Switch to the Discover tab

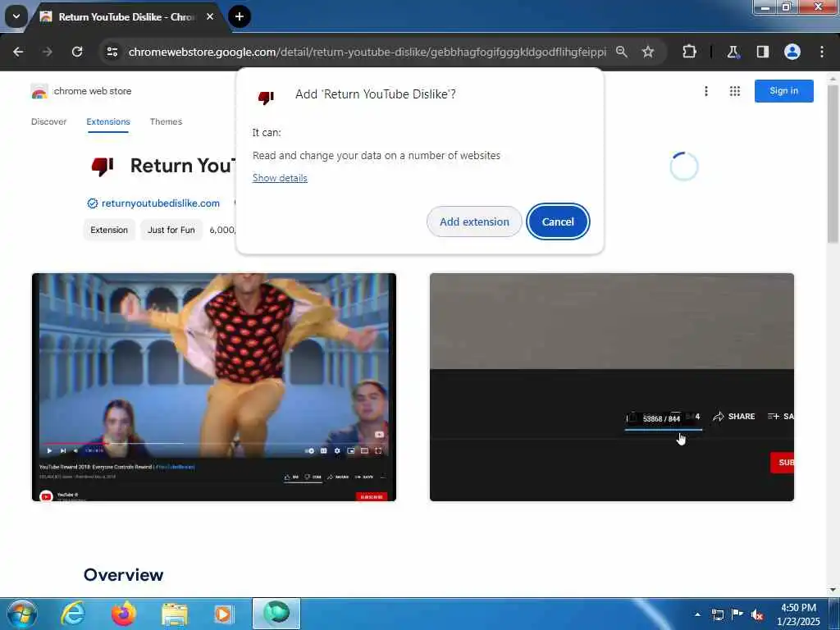coord(48,121)
